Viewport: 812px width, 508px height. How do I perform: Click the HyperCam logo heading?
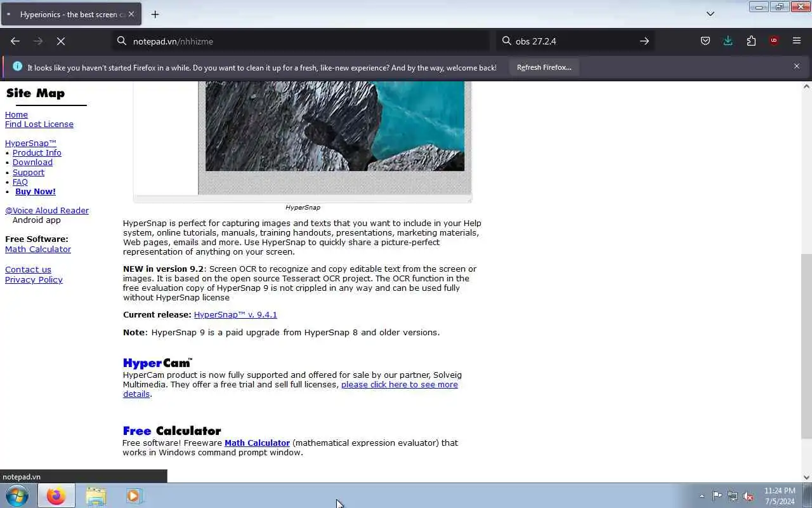157,363
